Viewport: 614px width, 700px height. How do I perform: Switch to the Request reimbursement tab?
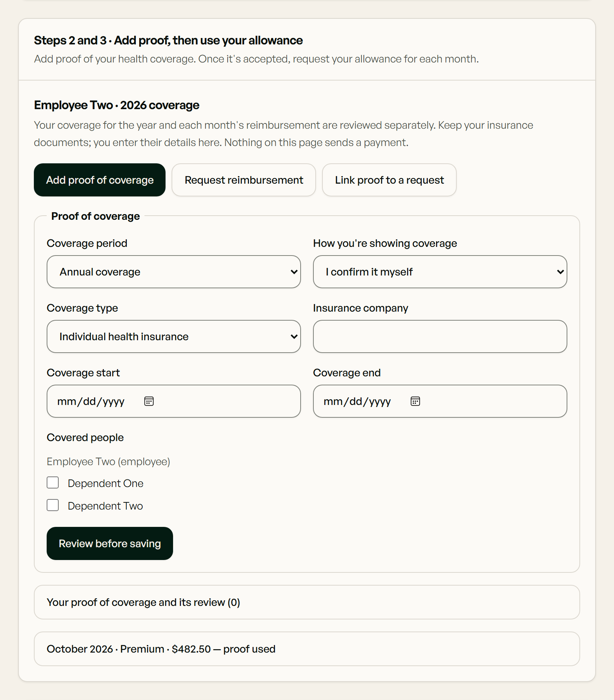point(244,180)
